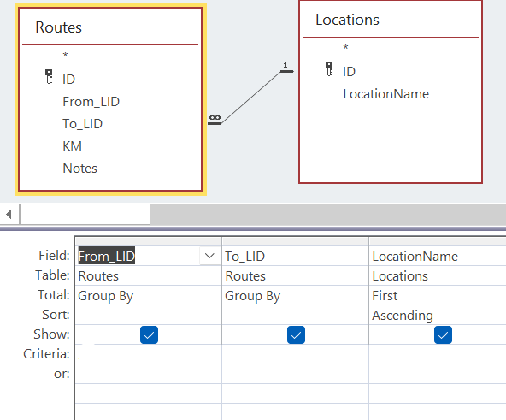Click the column selector bar above LocationName

pos(438,242)
